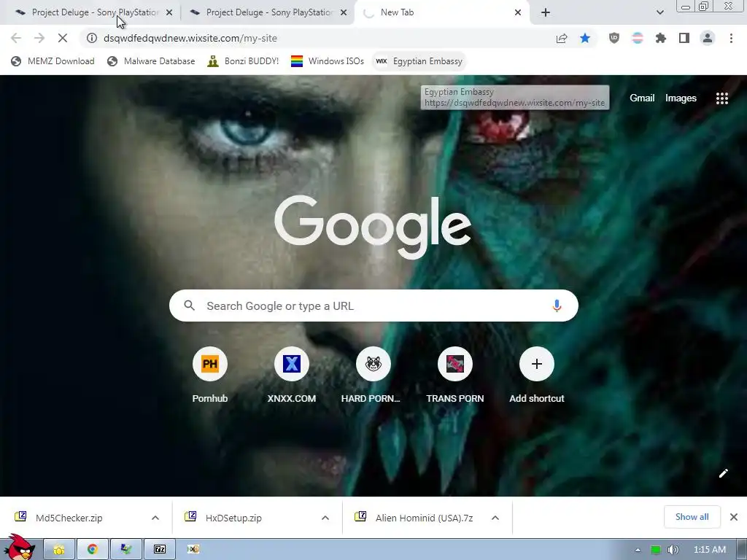The height and width of the screenshot is (560, 747).
Task: Open Malware Database bookmark
Action: (152, 61)
